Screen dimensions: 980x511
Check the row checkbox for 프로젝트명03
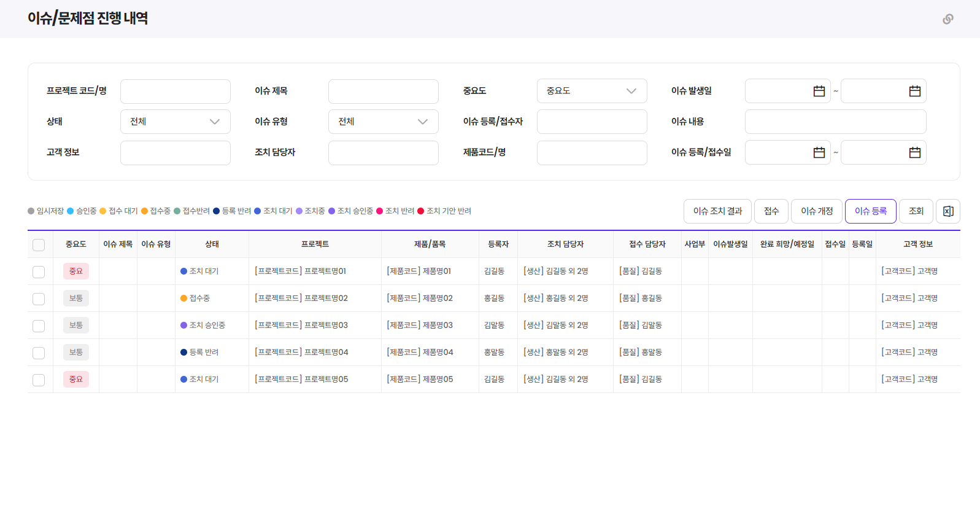pos(39,326)
